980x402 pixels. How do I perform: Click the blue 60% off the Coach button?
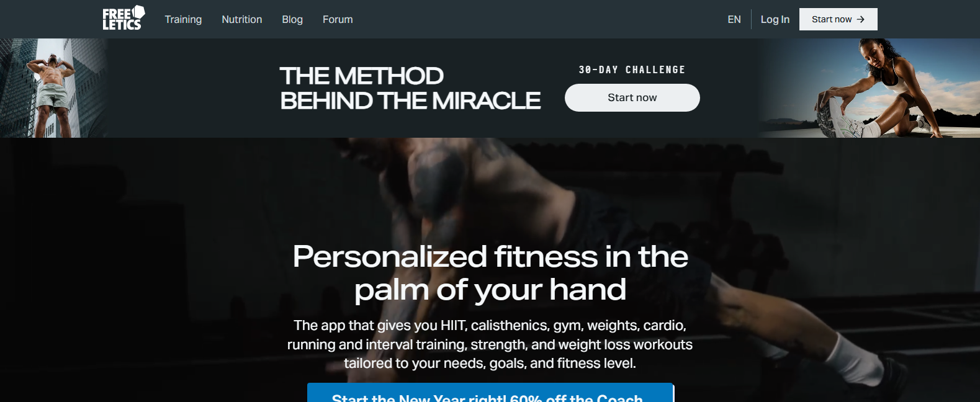point(490,393)
